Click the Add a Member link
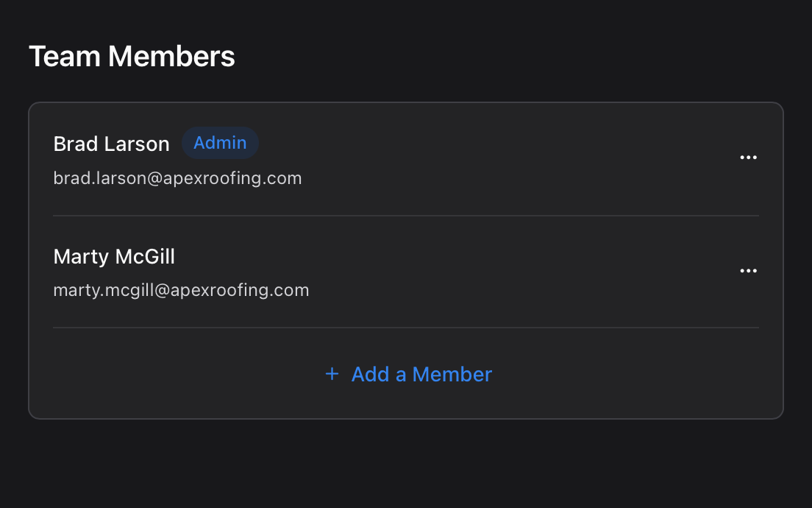 [421, 374]
